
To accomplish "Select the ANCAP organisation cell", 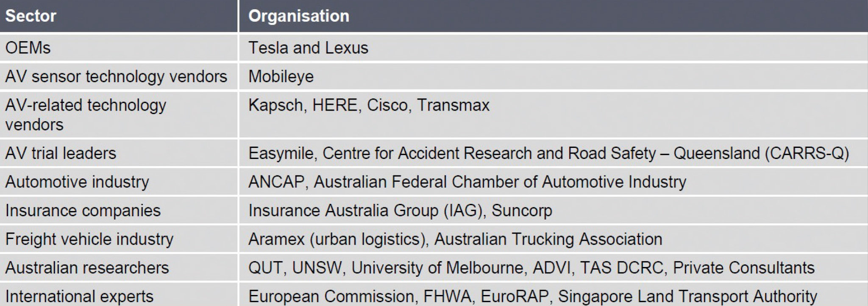I will pyautogui.click(x=554, y=181).
